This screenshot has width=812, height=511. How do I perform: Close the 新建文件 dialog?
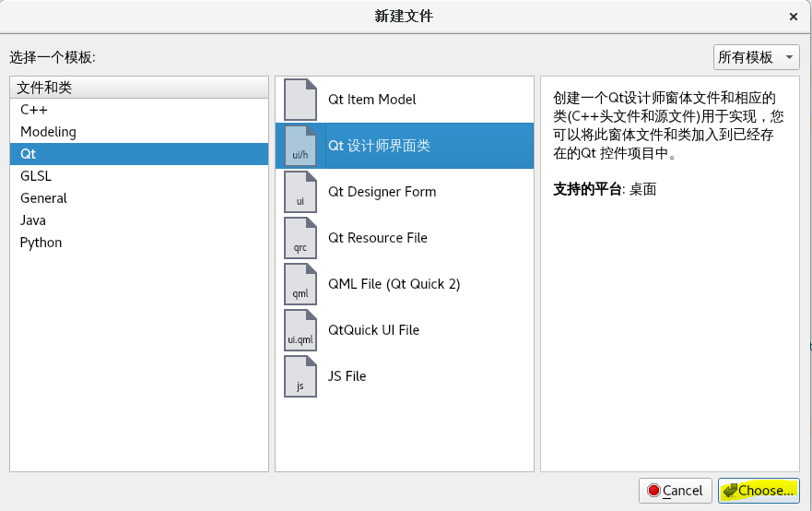click(794, 17)
